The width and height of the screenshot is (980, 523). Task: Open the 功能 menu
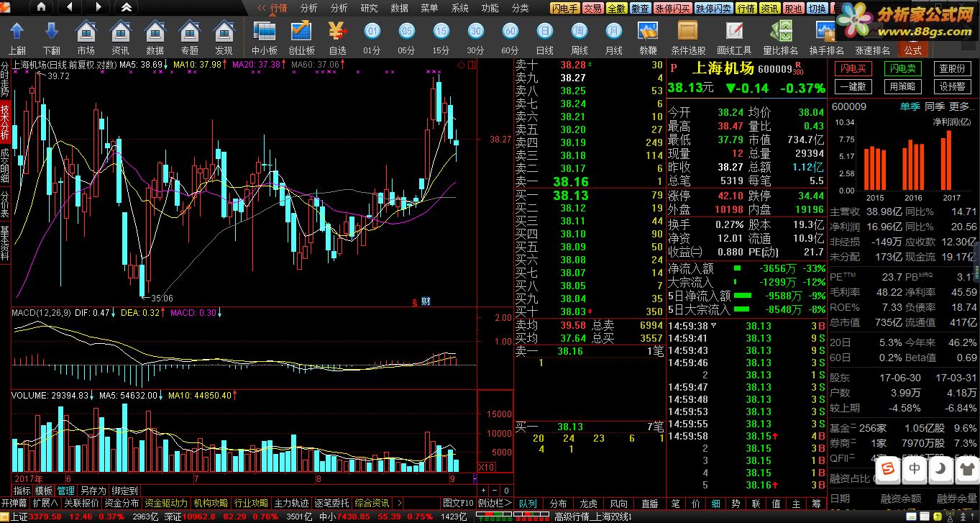point(490,8)
